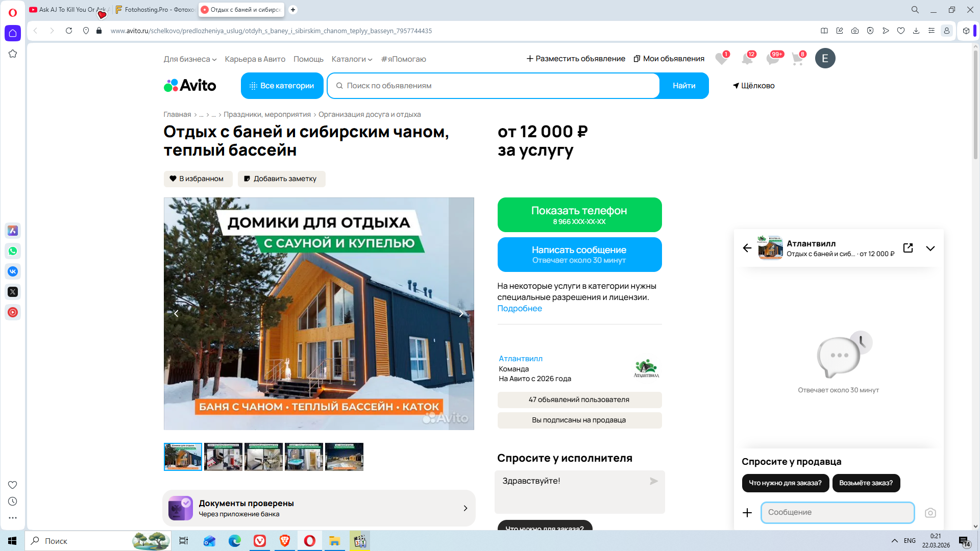Open notifications bell with 12 badge
980x551 pixels.
pos(747,59)
